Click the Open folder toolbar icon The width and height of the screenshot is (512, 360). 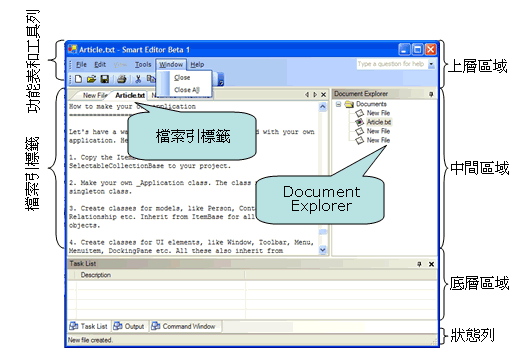(91, 79)
